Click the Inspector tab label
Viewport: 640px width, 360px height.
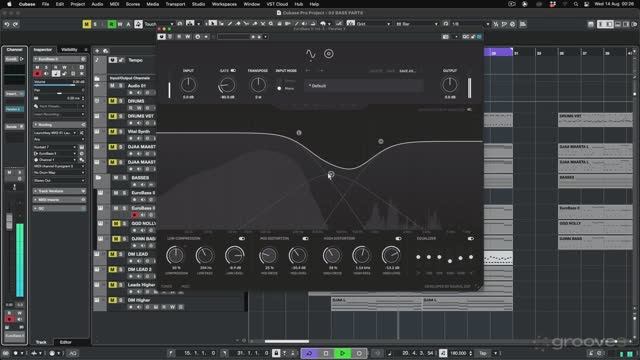pos(43,50)
